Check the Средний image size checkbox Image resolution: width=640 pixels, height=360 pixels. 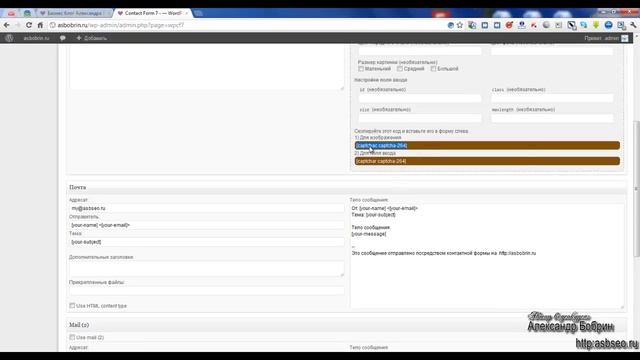tap(400, 69)
